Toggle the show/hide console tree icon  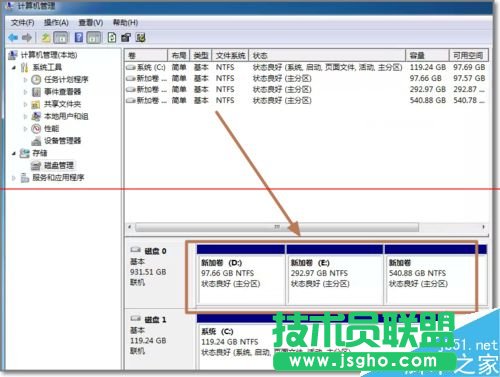[x=61, y=38]
